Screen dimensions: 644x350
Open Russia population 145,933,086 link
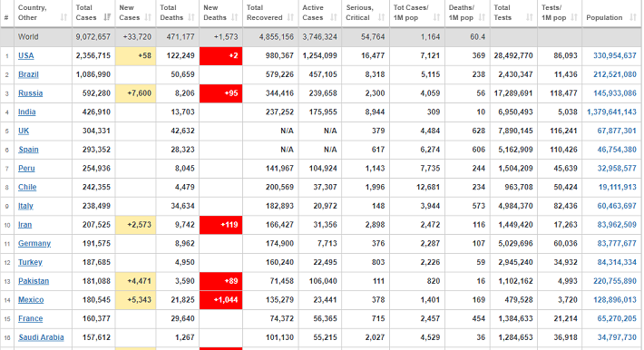[614, 93]
